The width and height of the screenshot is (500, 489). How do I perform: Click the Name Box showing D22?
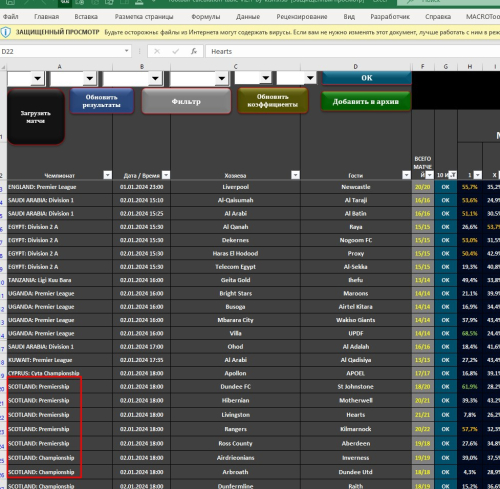[x=62, y=51]
